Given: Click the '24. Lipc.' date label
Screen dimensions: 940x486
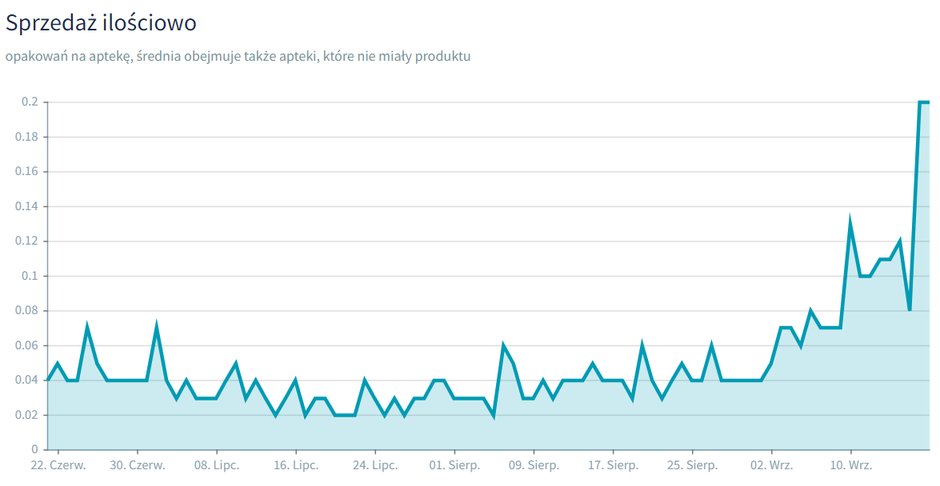Looking at the screenshot, I should 375,466.
